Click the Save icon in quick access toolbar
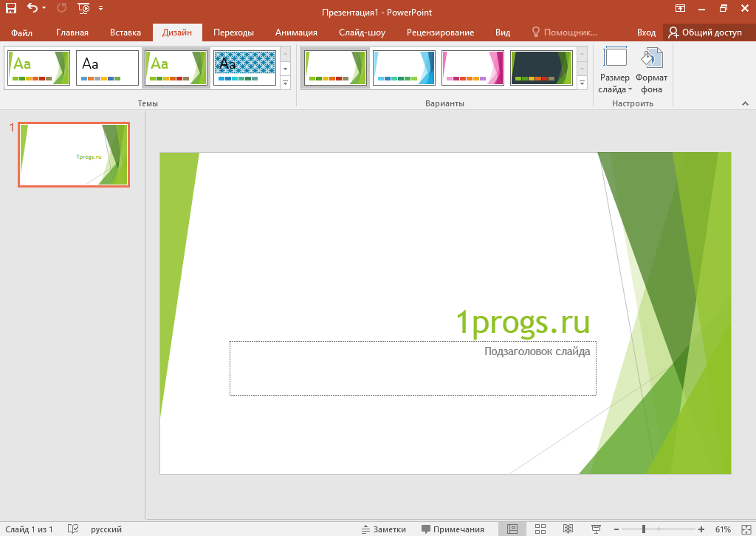Viewport: 756px width, 536px height. coord(10,7)
